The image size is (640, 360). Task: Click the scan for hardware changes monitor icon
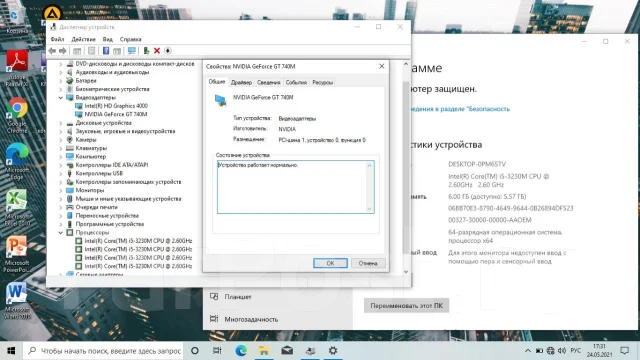(x=131, y=51)
